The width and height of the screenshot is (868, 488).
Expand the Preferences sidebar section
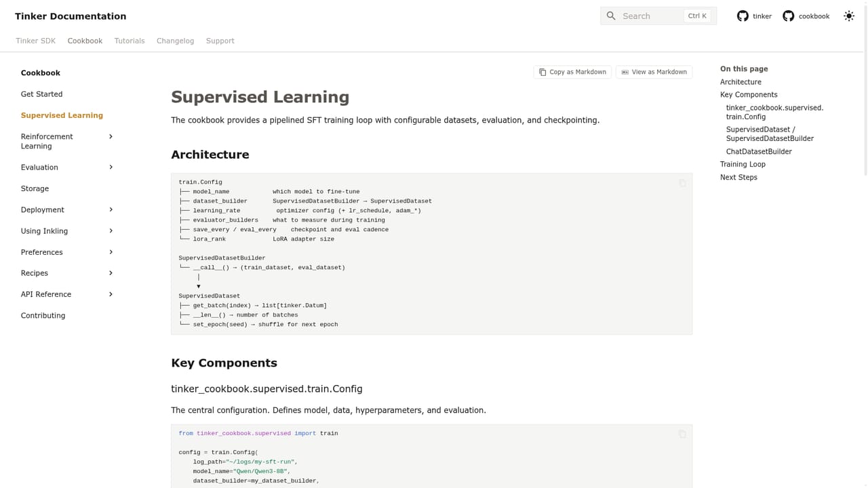111,252
